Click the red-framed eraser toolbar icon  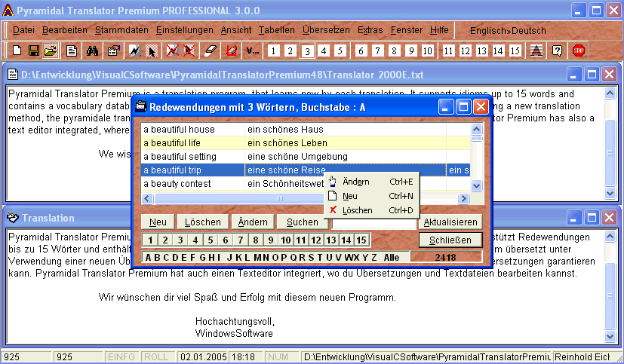(x=231, y=50)
